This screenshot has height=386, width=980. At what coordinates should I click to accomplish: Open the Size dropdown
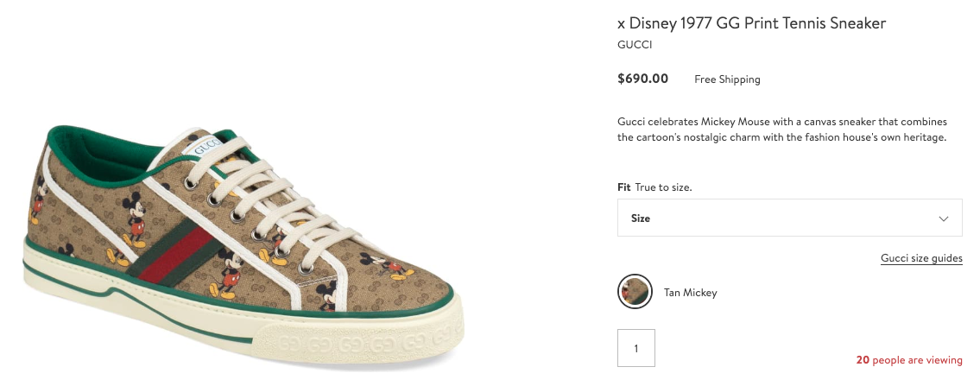point(789,218)
